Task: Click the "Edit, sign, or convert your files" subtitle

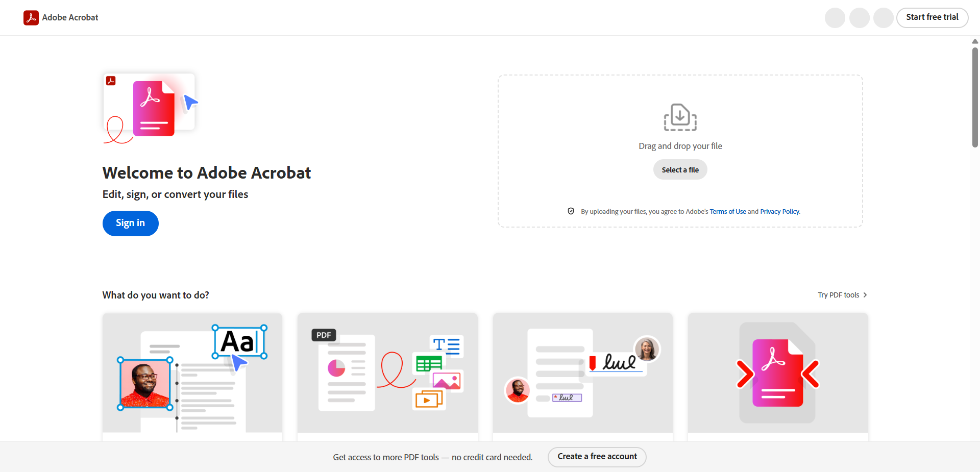Action: (x=175, y=194)
